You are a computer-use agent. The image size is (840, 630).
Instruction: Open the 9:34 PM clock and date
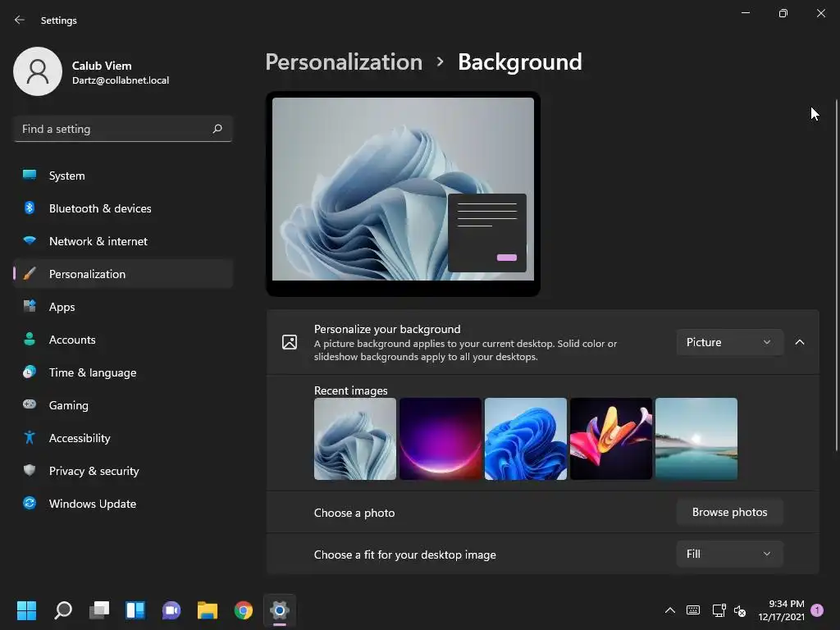(x=782, y=610)
